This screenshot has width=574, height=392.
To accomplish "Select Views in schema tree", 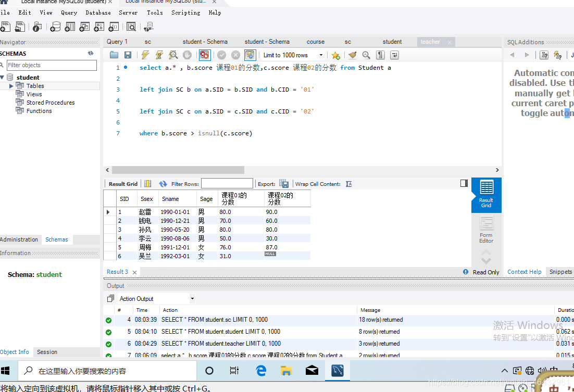I will coord(34,94).
